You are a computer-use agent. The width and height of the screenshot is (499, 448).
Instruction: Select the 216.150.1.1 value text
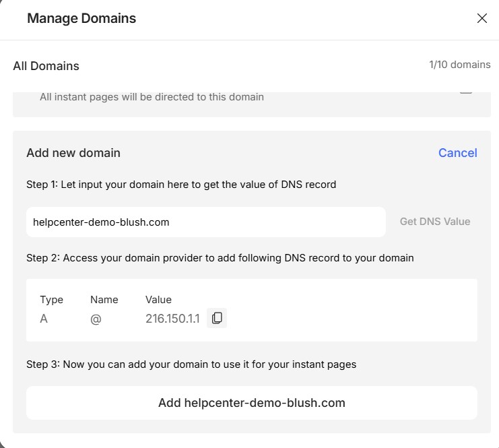pyautogui.click(x=172, y=319)
